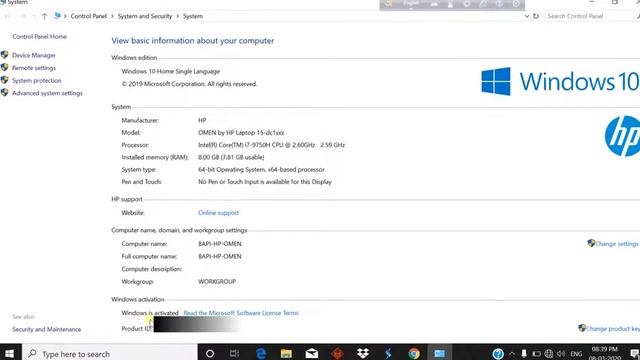
Task: Click the BAPI-HP-OMEN Computer name value
Action: click(x=220, y=244)
